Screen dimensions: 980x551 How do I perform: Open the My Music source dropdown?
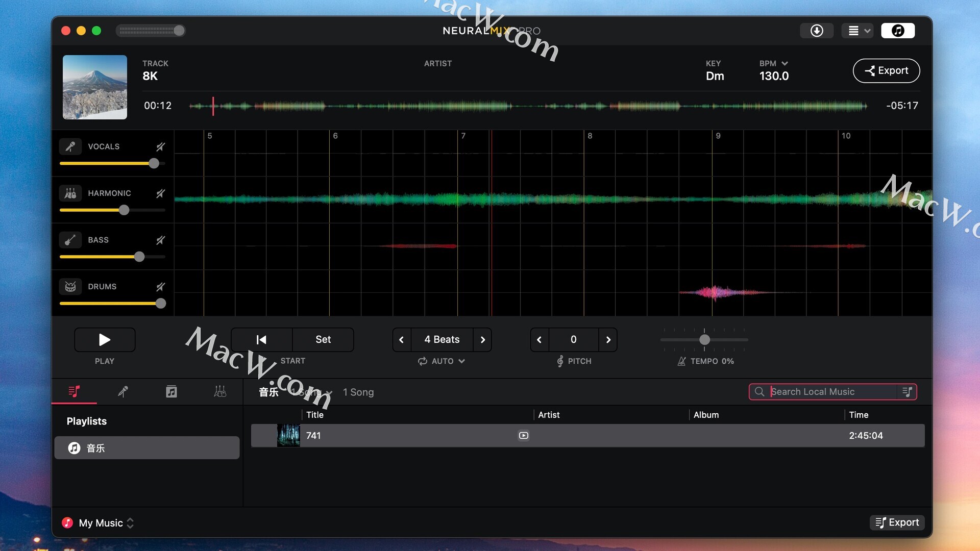click(x=98, y=523)
